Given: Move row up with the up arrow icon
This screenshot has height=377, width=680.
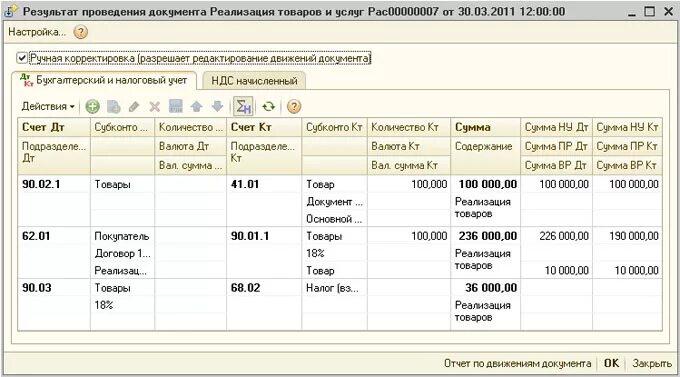Looking at the screenshot, I should (196, 106).
